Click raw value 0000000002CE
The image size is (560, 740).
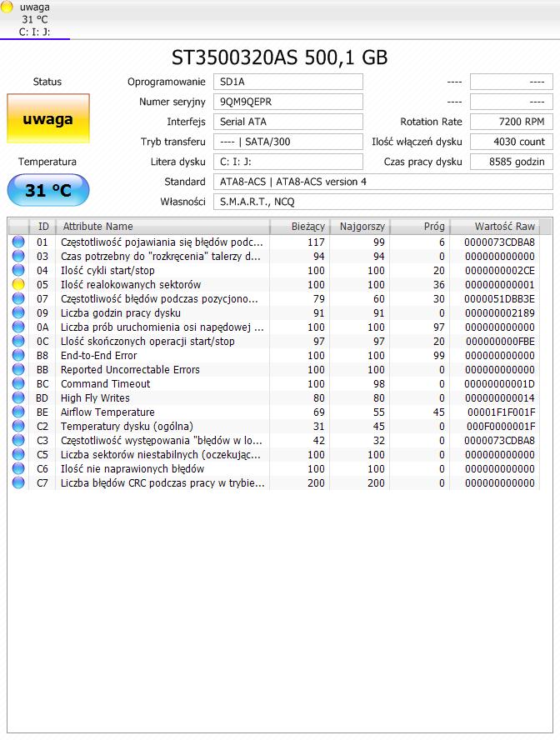point(500,271)
